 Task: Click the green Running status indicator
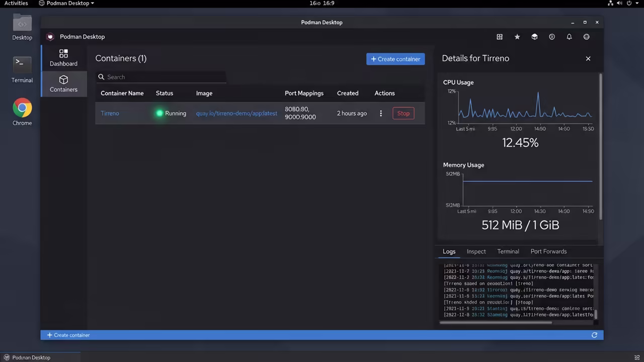[x=159, y=113]
